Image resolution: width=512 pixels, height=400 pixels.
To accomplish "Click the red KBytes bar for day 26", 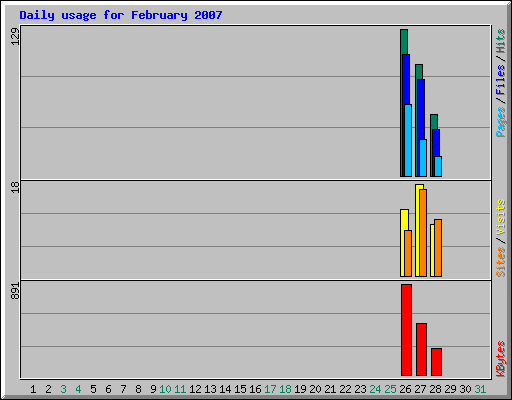I will pyautogui.click(x=406, y=330).
